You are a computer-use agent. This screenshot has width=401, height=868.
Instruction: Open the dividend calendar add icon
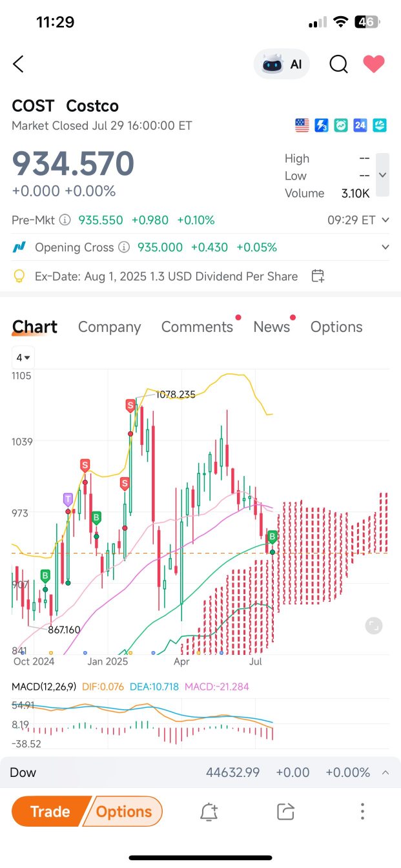pos(318,276)
